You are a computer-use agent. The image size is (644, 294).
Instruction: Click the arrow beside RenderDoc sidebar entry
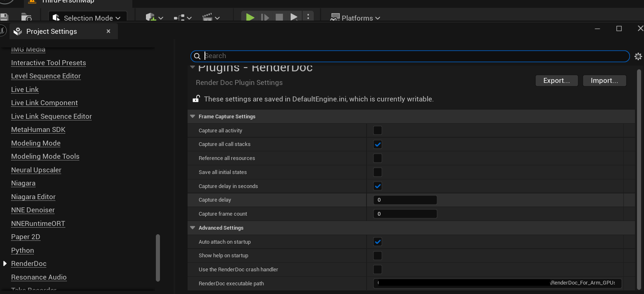[5, 263]
